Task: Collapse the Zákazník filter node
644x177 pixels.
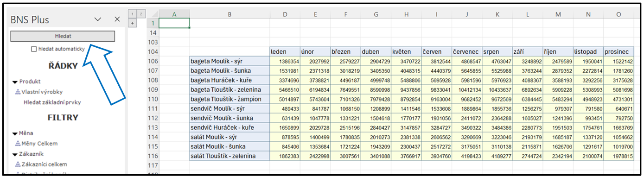Action: [15, 154]
